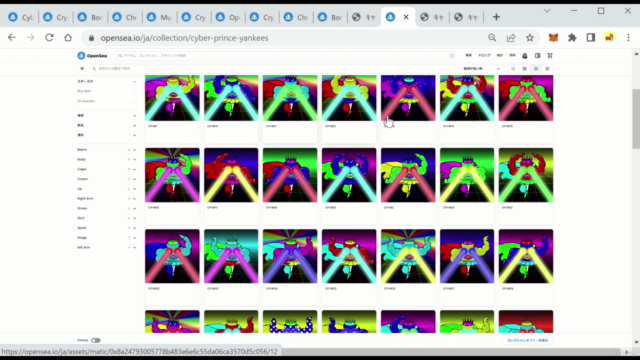Image resolution: width=640 pixels, height=360 pixels.
Task: Click the address bar padlock icon
Action: 91,38
